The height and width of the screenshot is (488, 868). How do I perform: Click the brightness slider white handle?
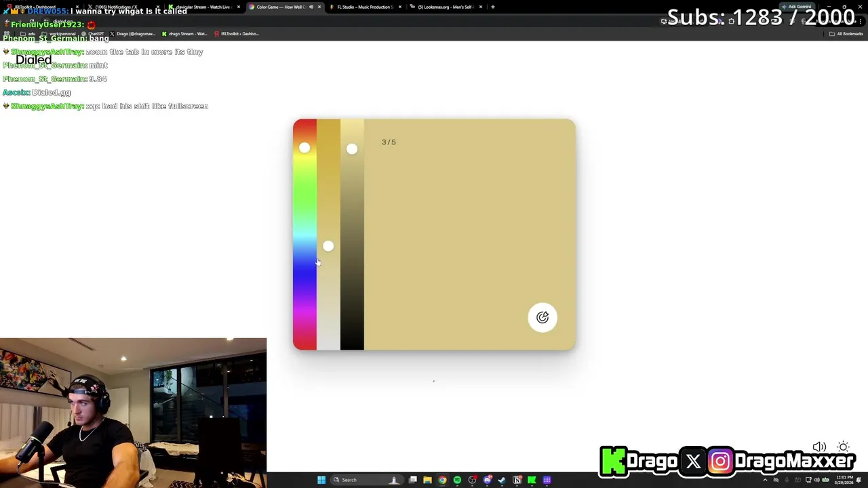pyautogui.click(x=351, y=148)
